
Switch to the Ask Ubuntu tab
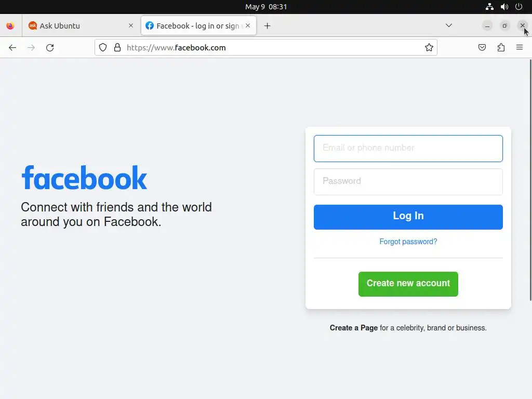82,26
